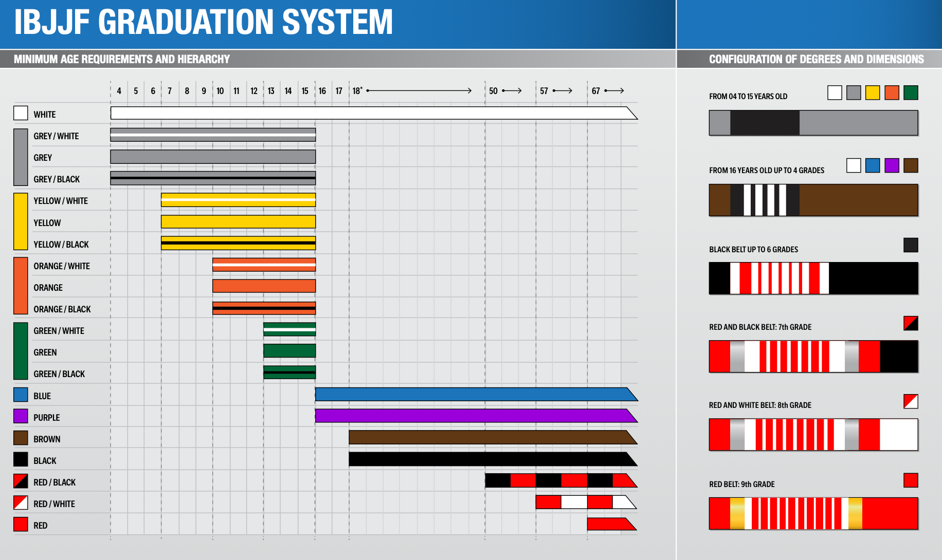Click the arrow next to age 50
The height and width of the screenshot is (560, 942).
point(512,91)
